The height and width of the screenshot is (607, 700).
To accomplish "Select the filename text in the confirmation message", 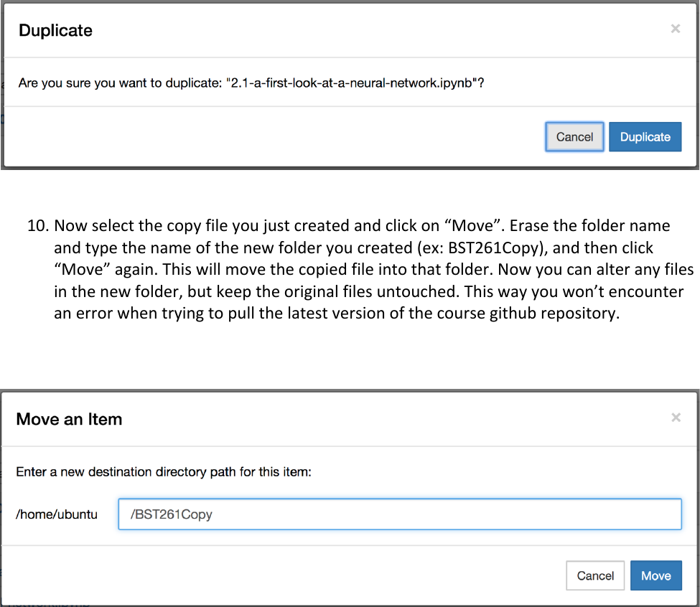I will click(352, 83).
